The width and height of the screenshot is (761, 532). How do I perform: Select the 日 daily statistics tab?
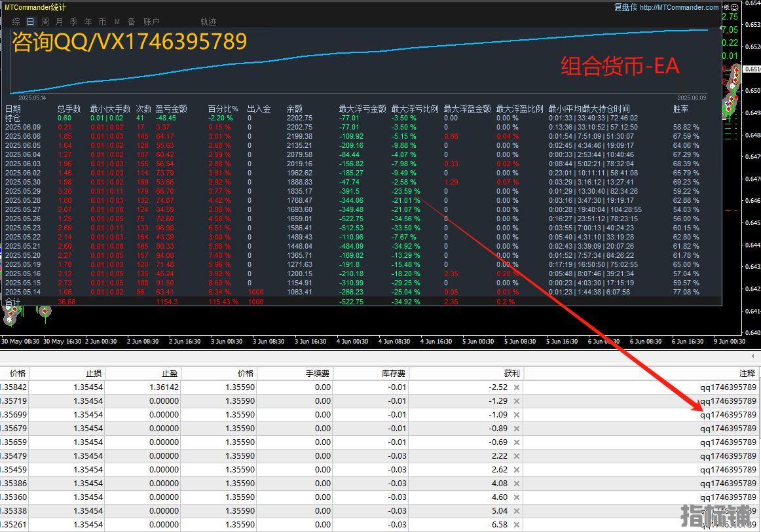tap(30, 22)
